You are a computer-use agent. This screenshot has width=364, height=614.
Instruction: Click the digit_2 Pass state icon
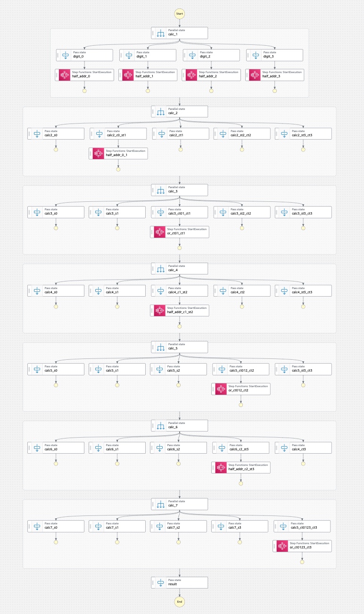pyautogui.click(x=192, y=55)
